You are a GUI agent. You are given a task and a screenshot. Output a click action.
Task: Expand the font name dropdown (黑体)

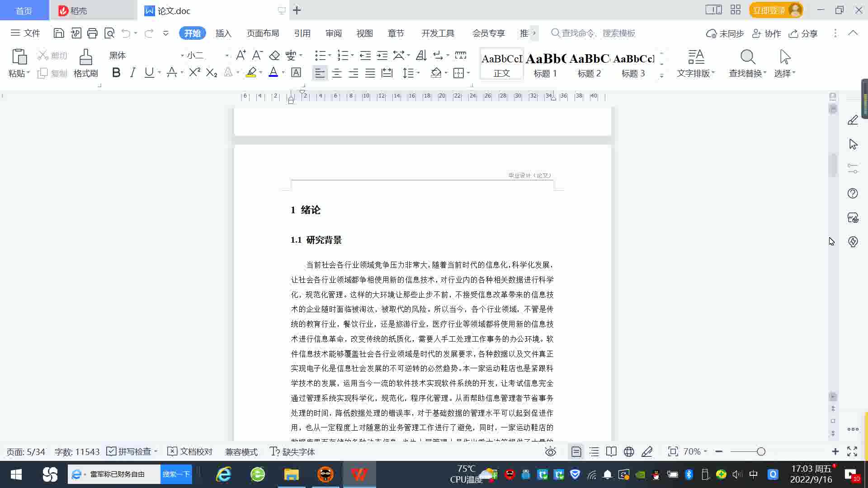[182, 56]
